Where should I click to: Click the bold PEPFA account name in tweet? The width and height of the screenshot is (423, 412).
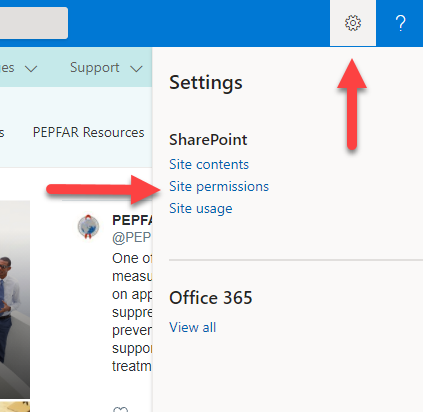[132, 220]
